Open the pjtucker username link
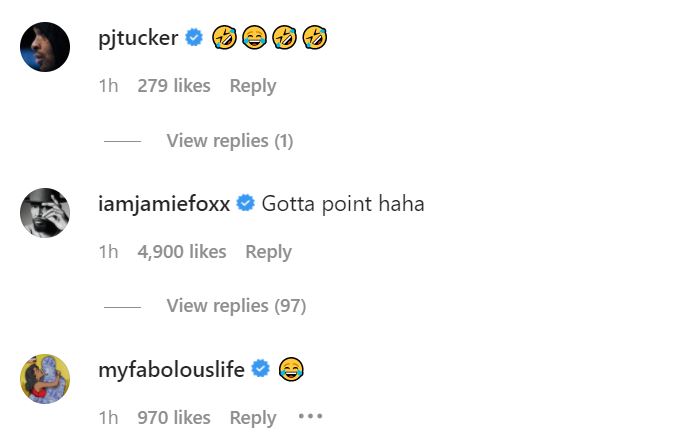The image size is (695, 448). [x=138, y=39]
